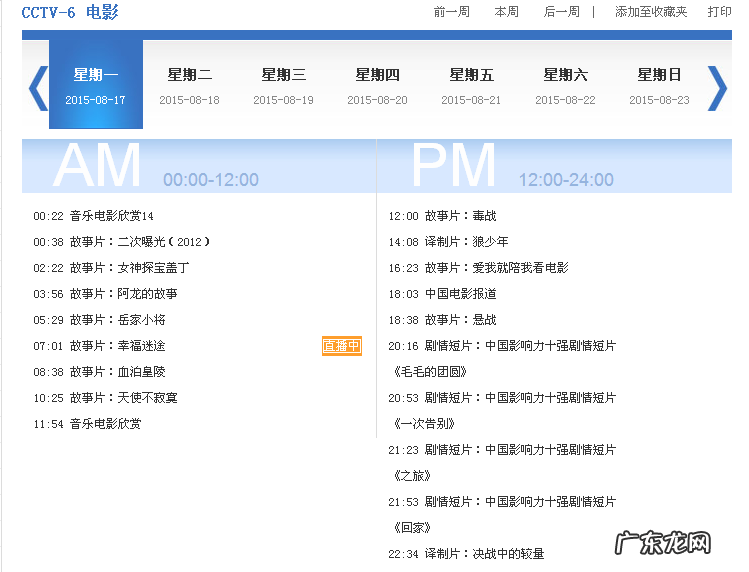Switch to the 星期二 2015-08-18 tab
Image resolution: width=749 pixels, height=572 pixels.
pyautogui.click(x=189, y=86)
